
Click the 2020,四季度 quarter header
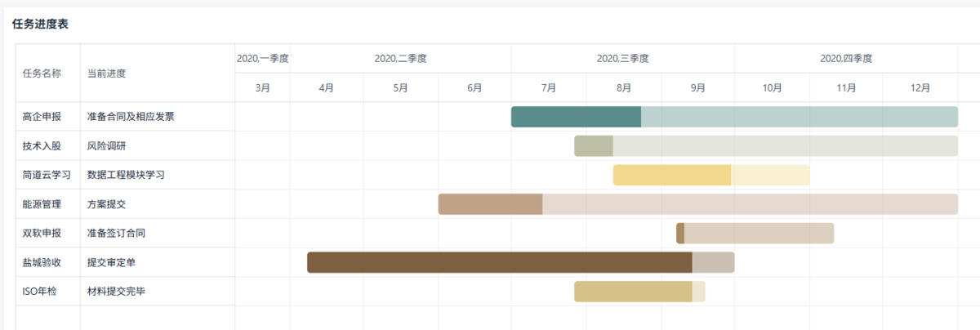[x=847, y=59]
